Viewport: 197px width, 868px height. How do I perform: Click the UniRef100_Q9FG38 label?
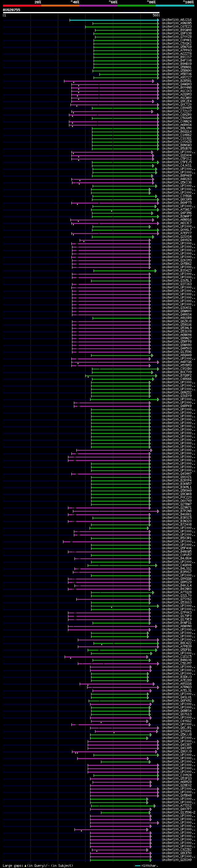coord(177,33)
